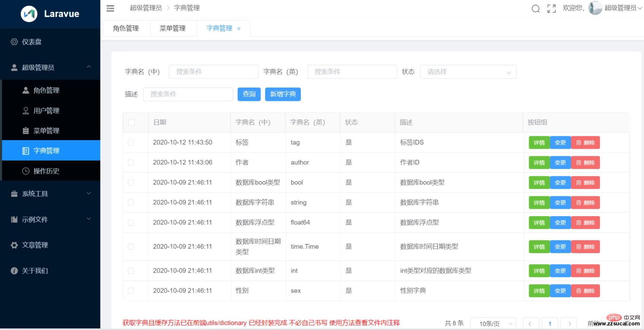The height and width of the screenshot is (330, 644).
Task: Delete the tag dictionary row
Action: (x=585, y=143)
